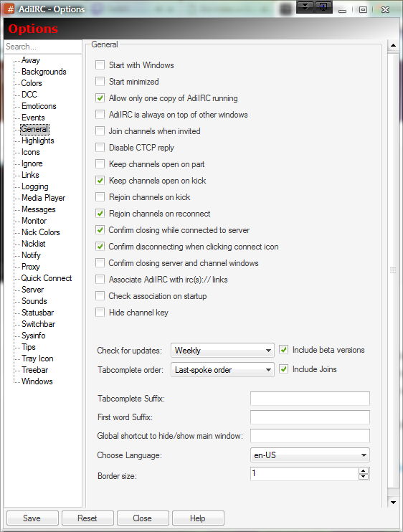Open Switchbar settings
The image size is (403, 532).
coord(38,324)
